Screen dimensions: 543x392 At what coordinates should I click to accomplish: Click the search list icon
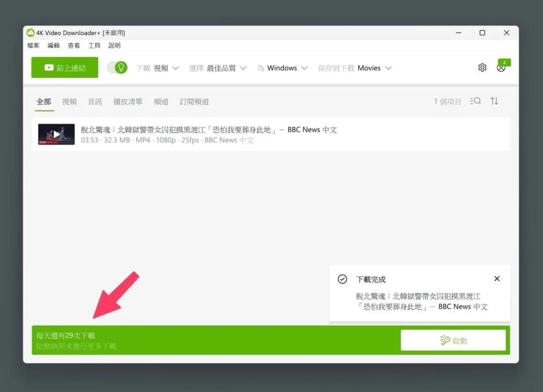pos(475,101)
